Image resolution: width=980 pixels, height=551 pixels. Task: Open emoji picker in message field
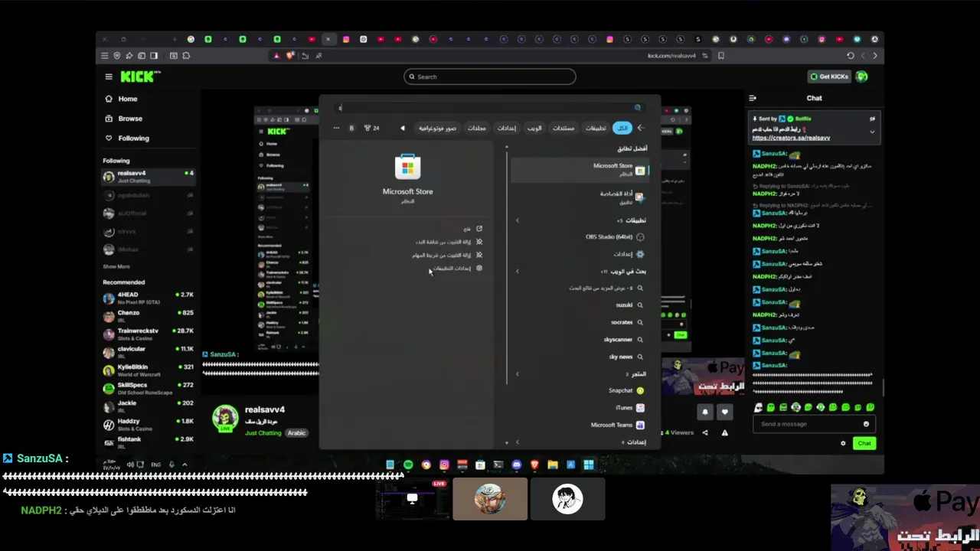click(866, 424)
